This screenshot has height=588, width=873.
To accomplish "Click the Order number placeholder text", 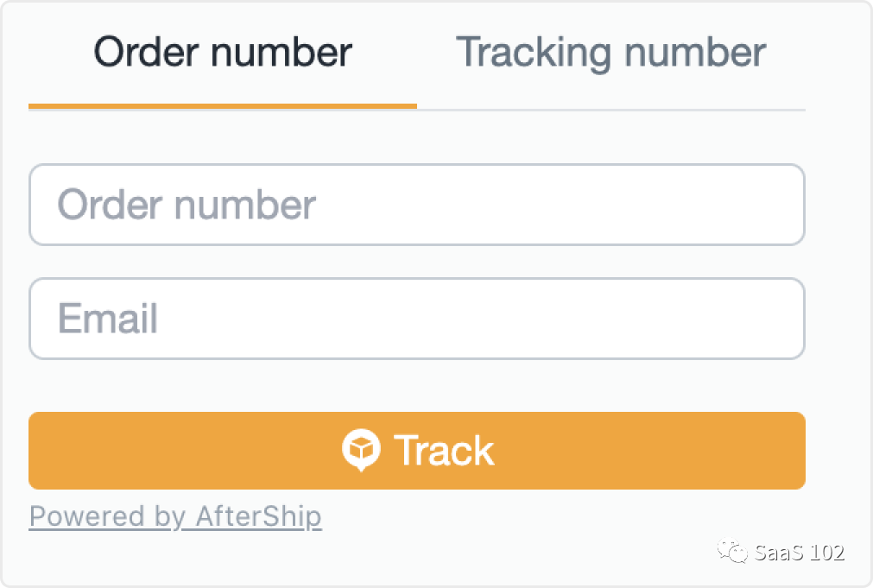I will click(x=187, y=205).
